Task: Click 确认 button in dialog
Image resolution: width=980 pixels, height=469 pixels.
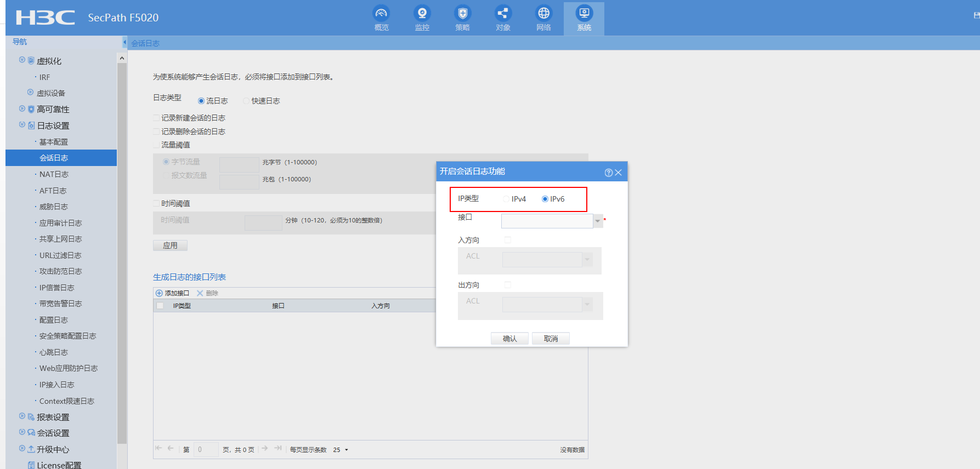Action: click(510, 339)
